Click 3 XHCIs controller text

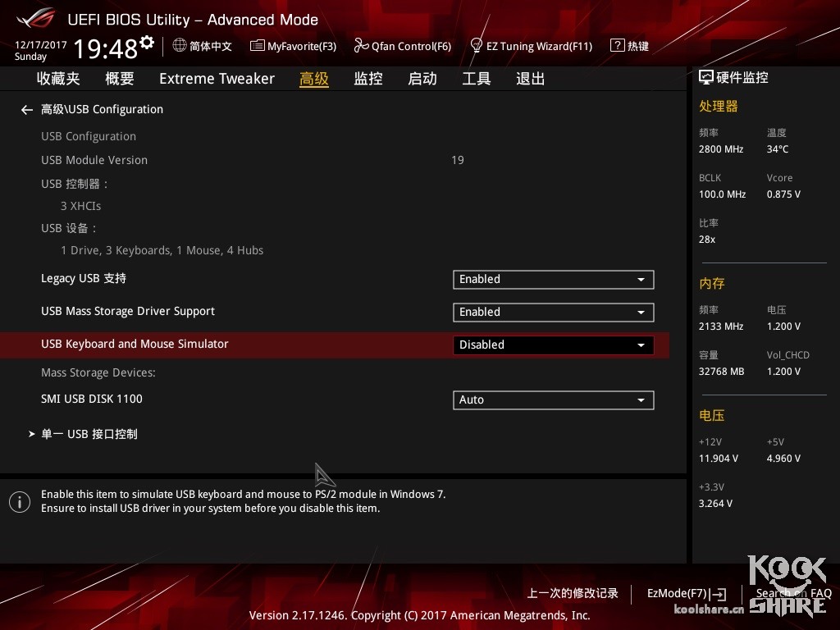coord(81,206)
